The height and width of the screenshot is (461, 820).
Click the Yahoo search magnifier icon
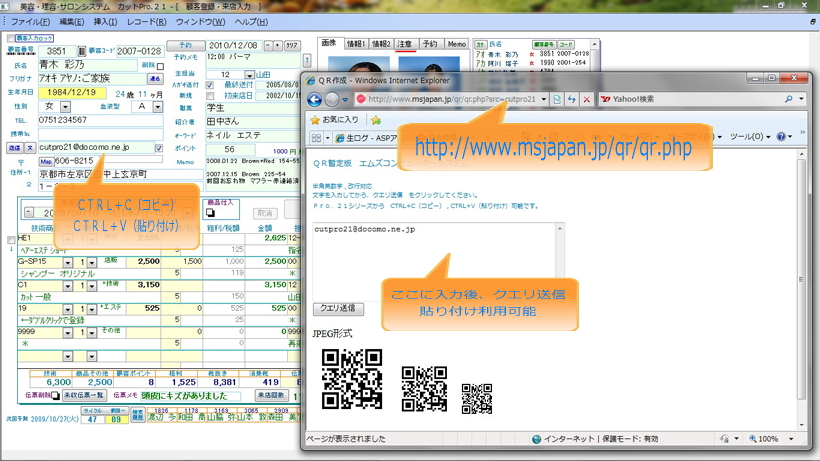pos(789,99)
